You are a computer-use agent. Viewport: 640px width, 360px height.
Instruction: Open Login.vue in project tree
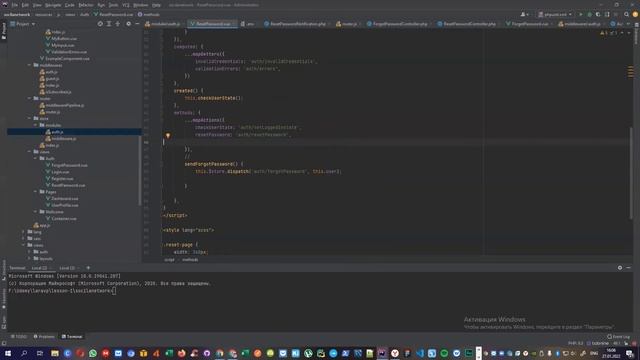(x=58, y=172)
